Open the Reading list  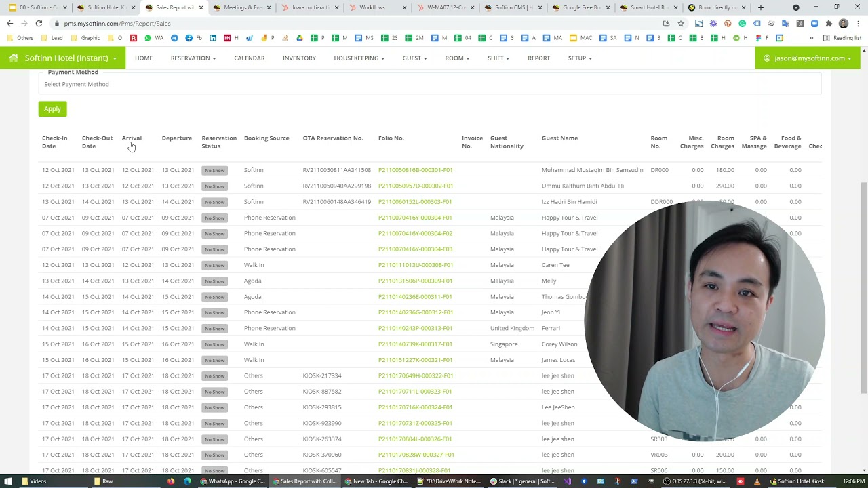click(x=842, y=38)
